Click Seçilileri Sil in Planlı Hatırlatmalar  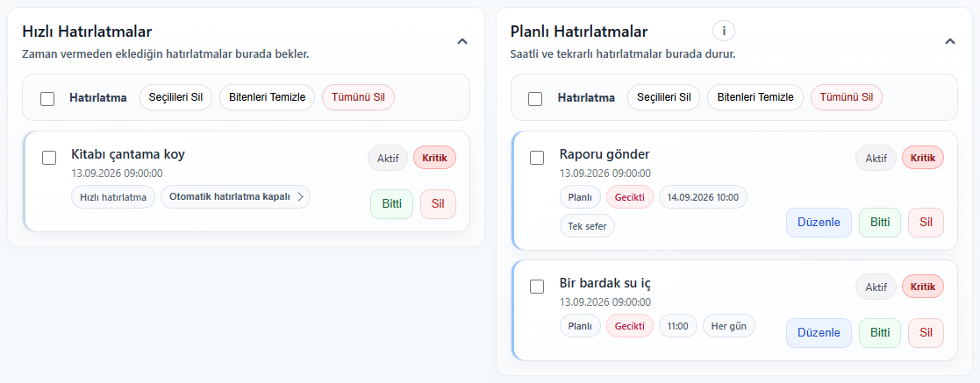pyautogui.click(x=664, y=97)
